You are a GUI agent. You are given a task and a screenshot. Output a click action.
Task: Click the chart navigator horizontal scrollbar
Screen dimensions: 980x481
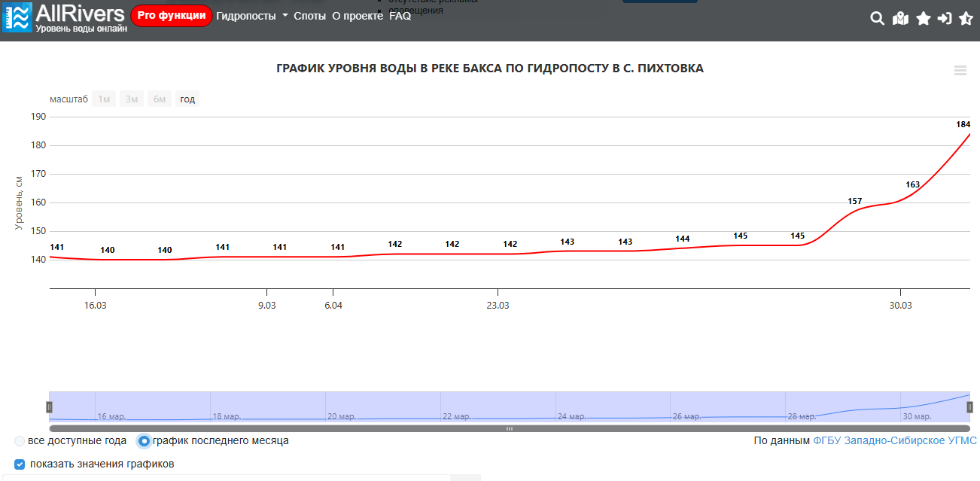(509, 428)
